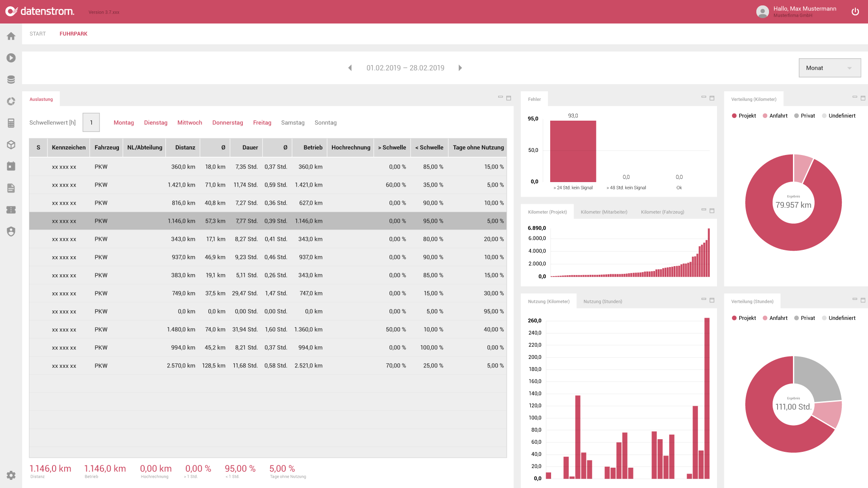Select the Play icon in the sidebar
868x488 pixels.
pyautogui.click(x=11, y=58)
